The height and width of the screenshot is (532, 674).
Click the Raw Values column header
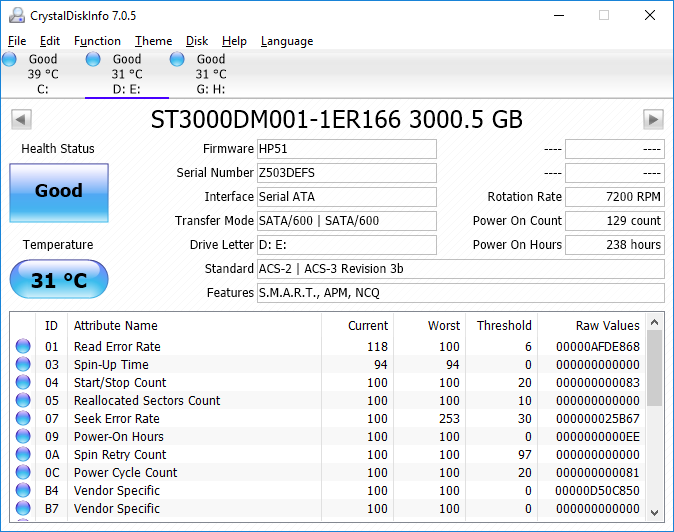tap(607, 325)
